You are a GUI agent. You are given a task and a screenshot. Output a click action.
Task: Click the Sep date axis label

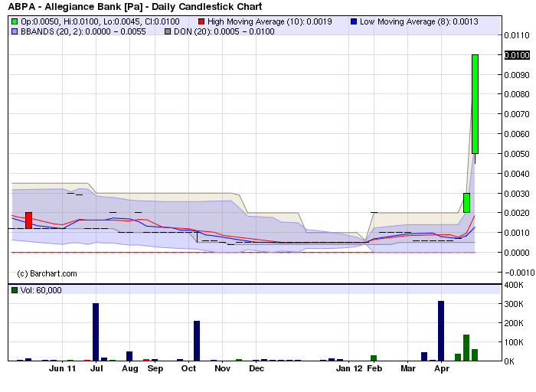pos(155,369)
